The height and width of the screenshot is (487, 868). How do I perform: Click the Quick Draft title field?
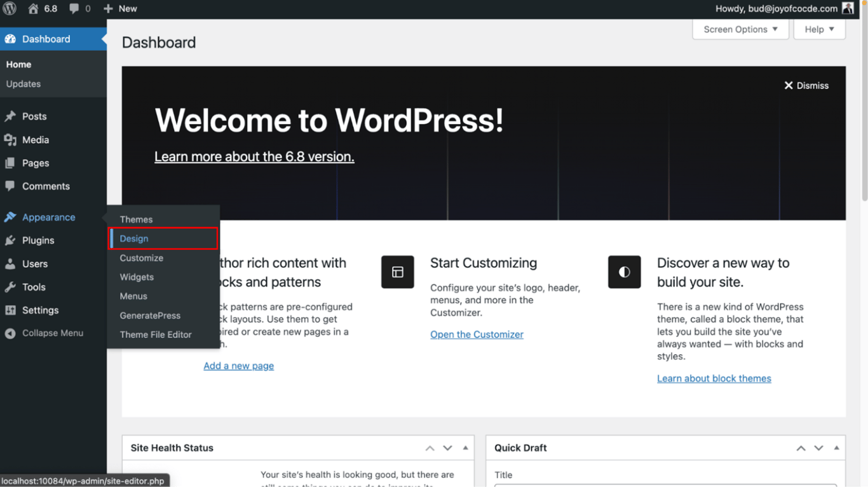[x=665, y=485]
